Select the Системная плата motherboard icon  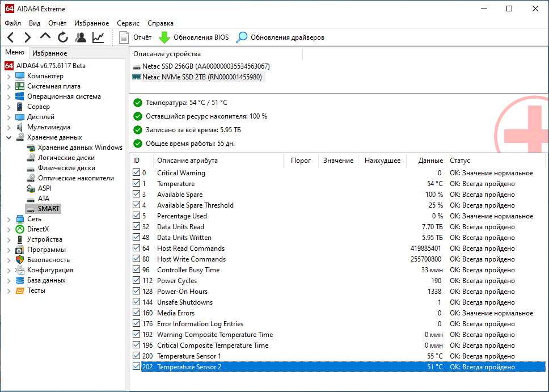[20, 86]
